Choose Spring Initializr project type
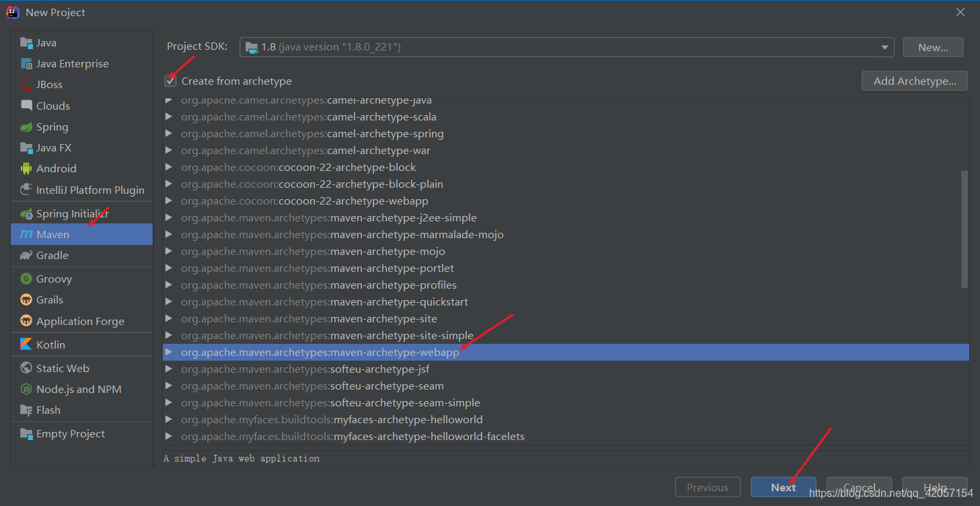The width and height of the screenshot is (980, 506). [82, 214]
